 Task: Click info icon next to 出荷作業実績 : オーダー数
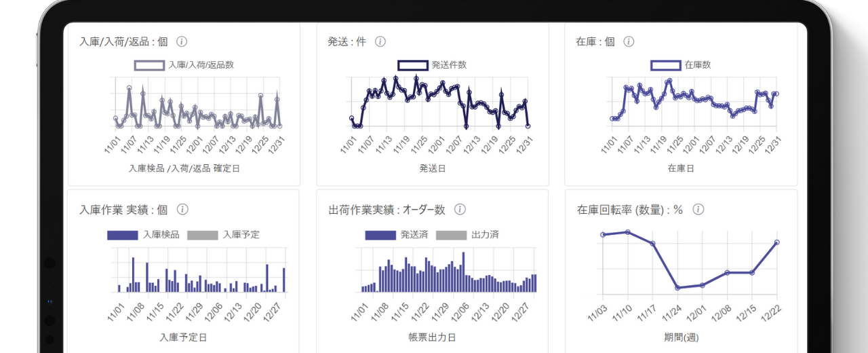460,210
